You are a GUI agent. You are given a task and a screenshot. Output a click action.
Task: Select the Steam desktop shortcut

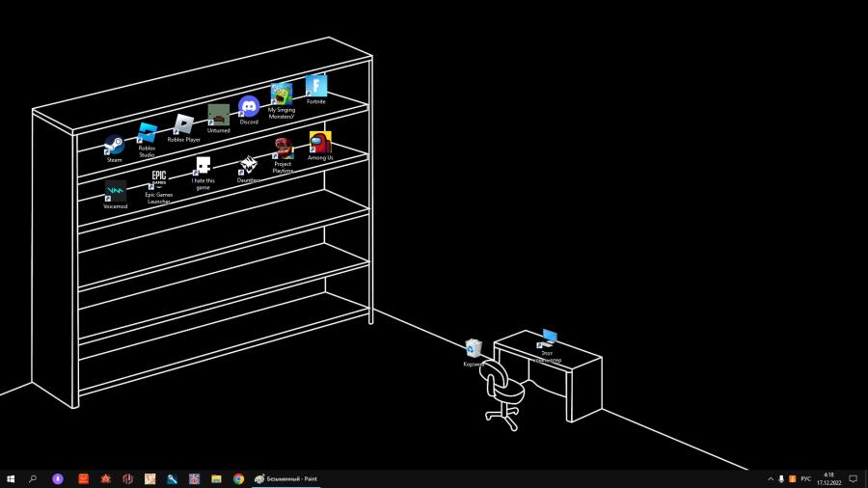tap(115, 149)
